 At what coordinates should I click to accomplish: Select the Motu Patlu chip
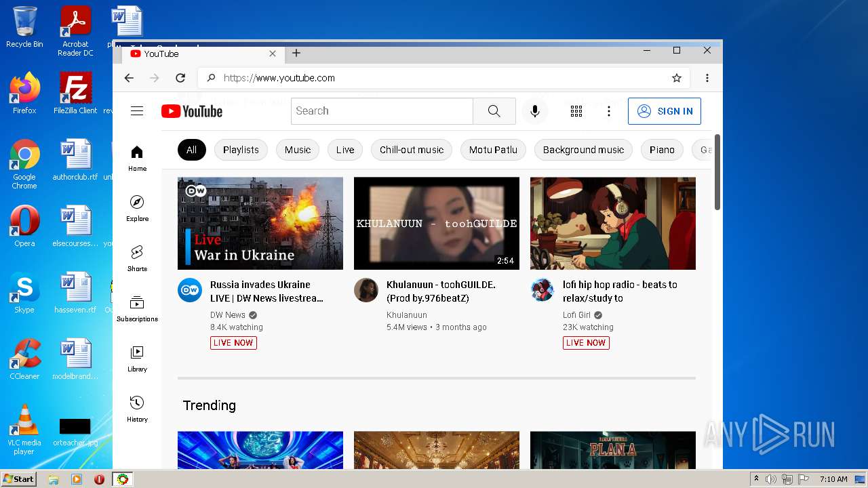pyautogui.click(x=493, y=150)
